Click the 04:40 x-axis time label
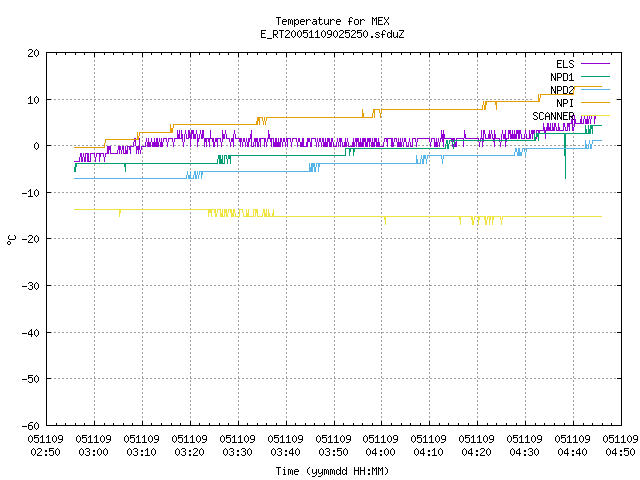 572,452
